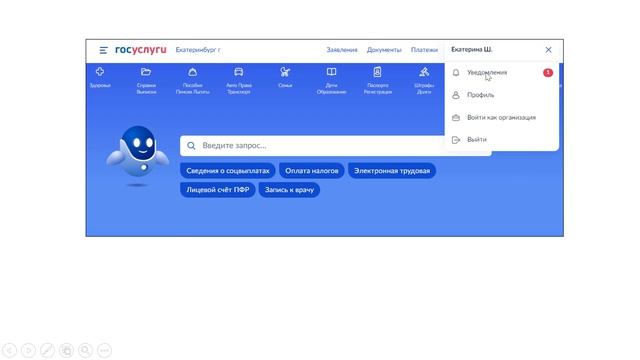This screenshot has height=360, width=640.
Task: Click the red notification count badge
Action: coord(548,73)
